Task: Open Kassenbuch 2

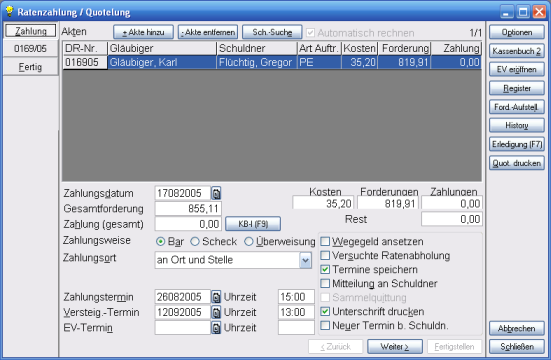Action: click(x=517, y=51)
